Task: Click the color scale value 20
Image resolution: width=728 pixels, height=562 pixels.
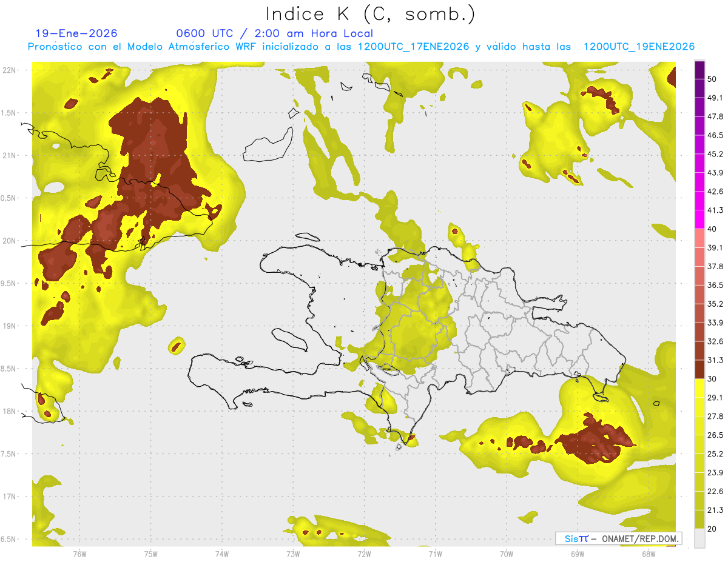Action: click(712, 529)
